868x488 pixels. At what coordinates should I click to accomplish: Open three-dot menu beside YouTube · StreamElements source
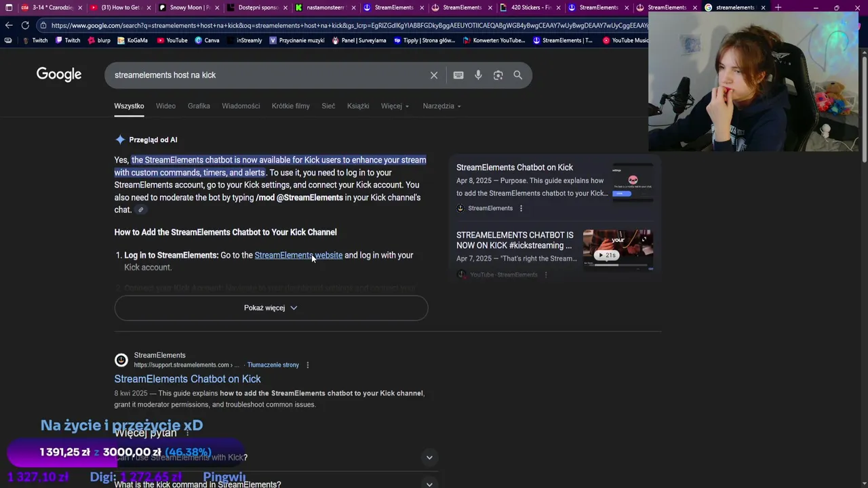pos(545,274)
